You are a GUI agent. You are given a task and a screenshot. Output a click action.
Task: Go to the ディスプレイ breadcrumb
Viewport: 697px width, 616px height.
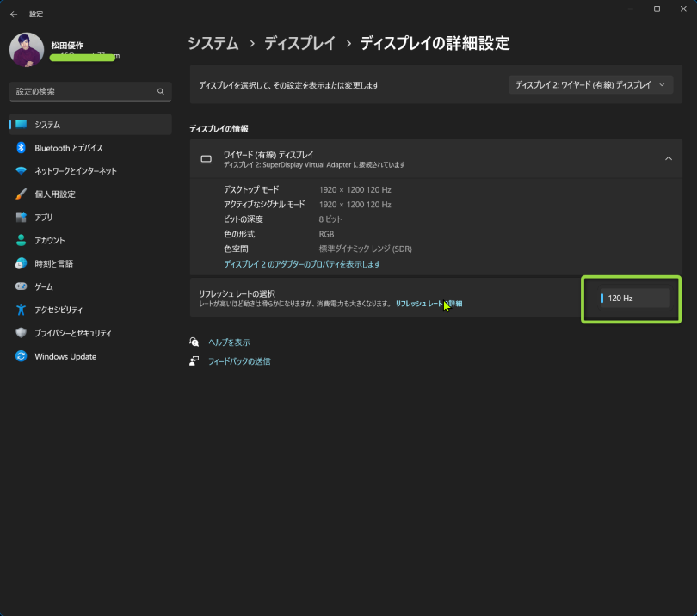point(300,44)
